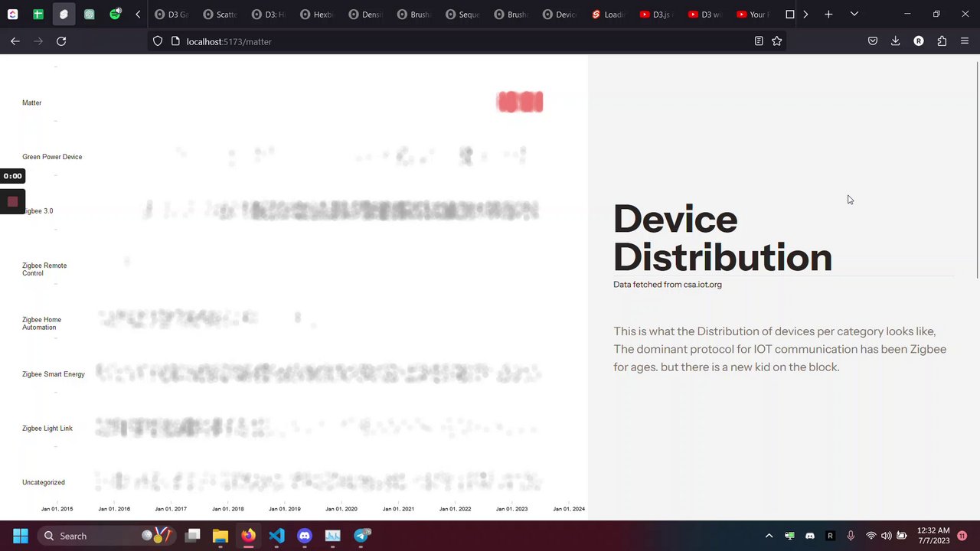Open Telegram from the taskbar
This screenshot has width=980, height=551.
[362, 536]
